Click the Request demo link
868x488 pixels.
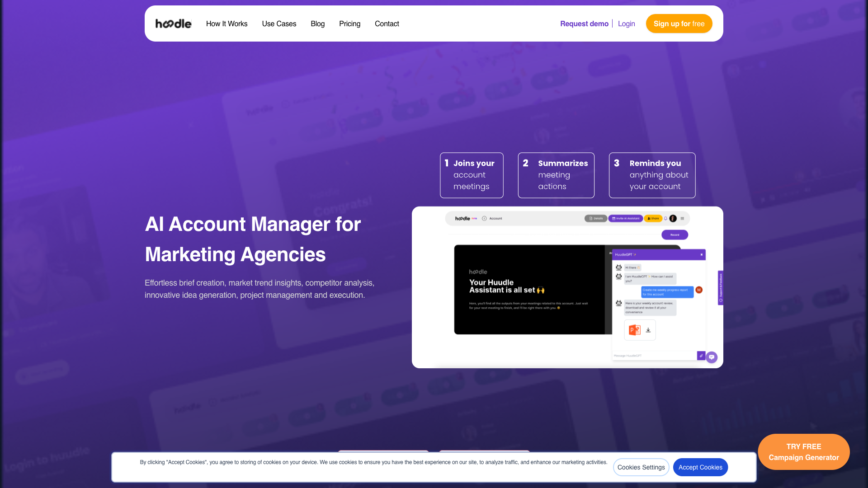click(x=584, y=24)
